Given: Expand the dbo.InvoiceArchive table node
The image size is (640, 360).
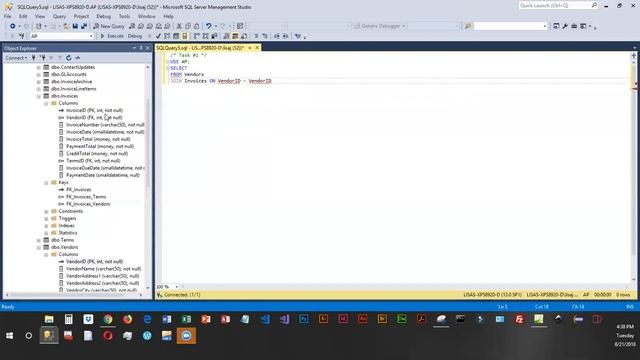Looking at the screenshot, I should [39, 82].
